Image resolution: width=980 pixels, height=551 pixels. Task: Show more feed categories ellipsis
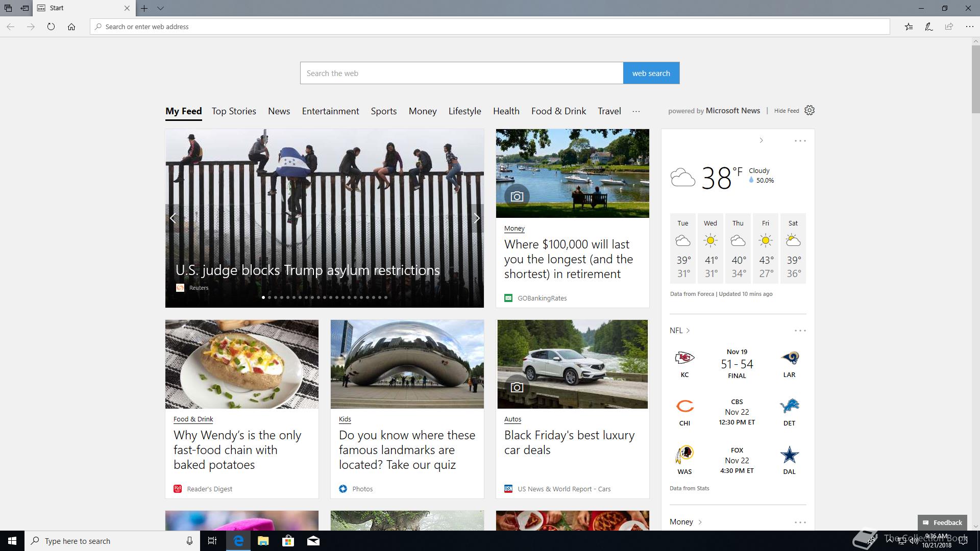tap(636, 111)
